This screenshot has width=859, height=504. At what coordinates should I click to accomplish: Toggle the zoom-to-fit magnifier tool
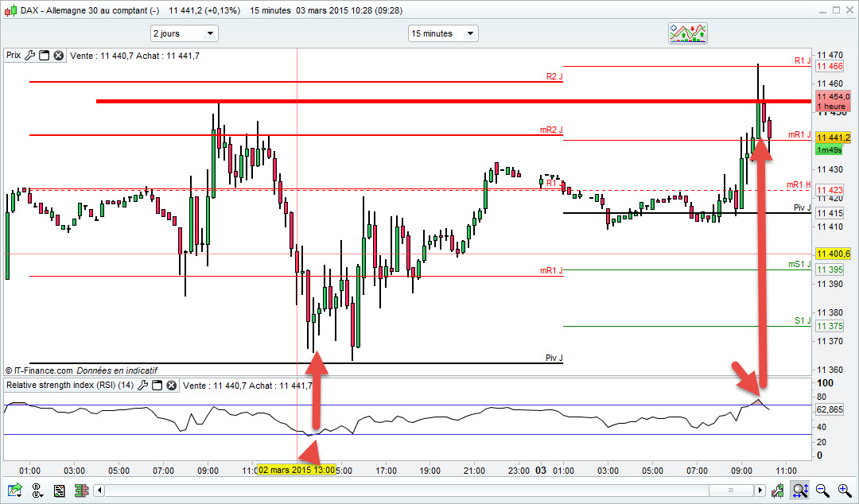tap(800, 490)
